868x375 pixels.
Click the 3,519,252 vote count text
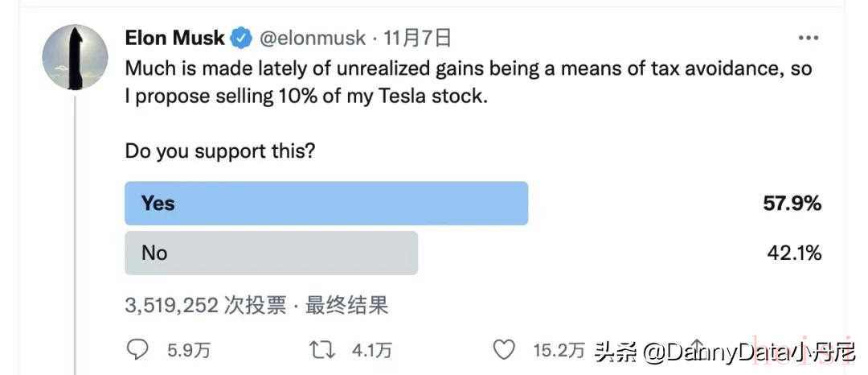click(x=172, y=305)
